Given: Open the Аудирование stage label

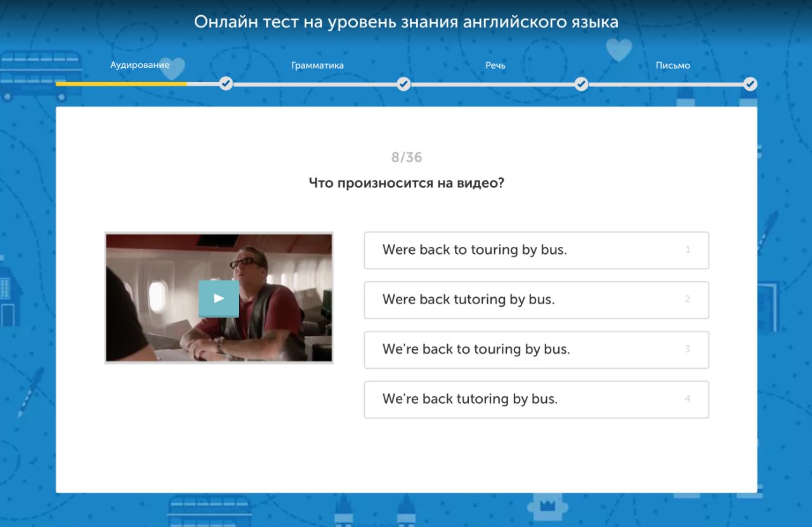Looking at the screenshot, I should click(140, 65).
